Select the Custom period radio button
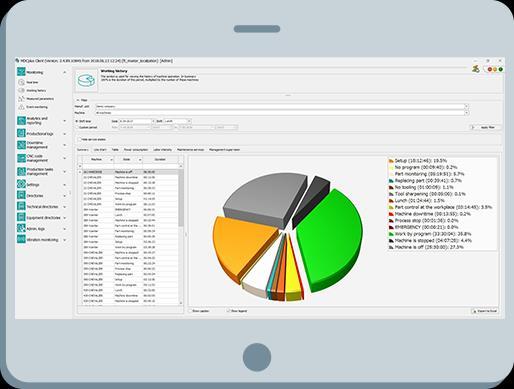 (x=77, y=127)
